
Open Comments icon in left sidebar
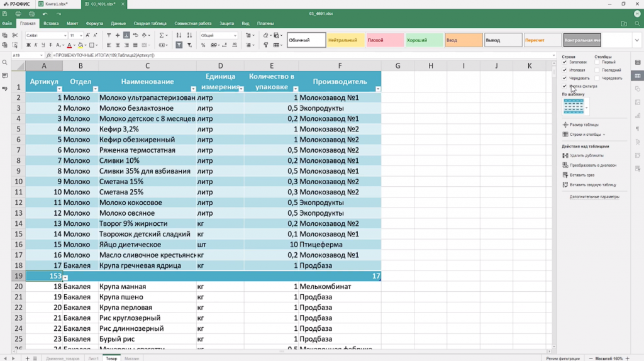pos(5,75)
